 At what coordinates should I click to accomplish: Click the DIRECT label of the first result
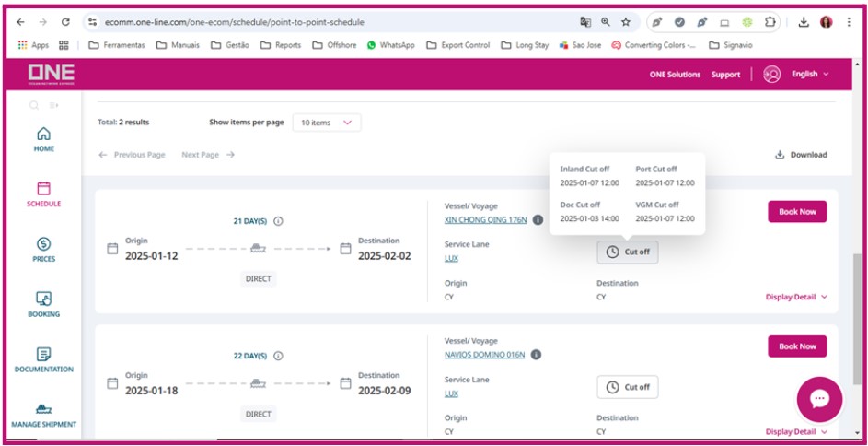pyautogui.click(x=259, y=278)
